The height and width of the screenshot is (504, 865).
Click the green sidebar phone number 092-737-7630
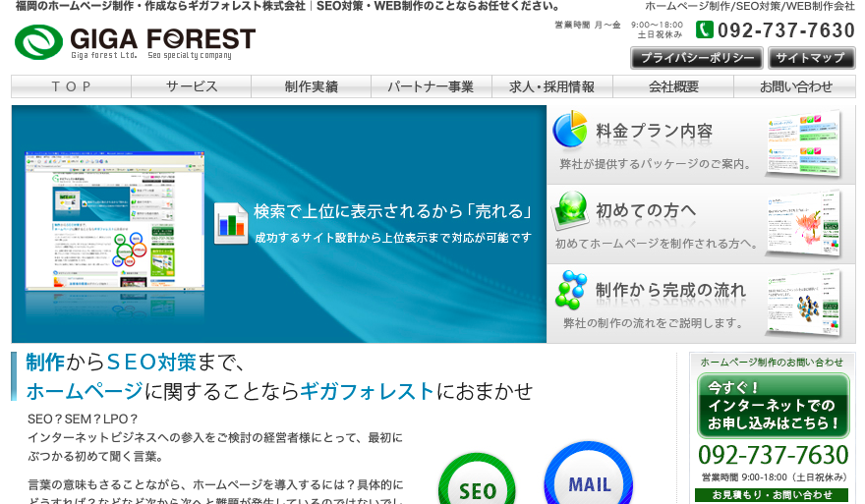point(773,456)
